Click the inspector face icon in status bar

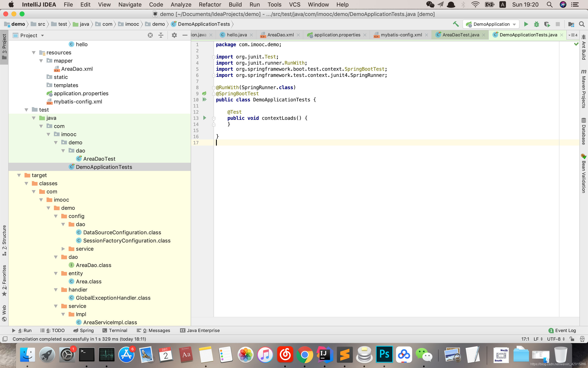point(582,339)
